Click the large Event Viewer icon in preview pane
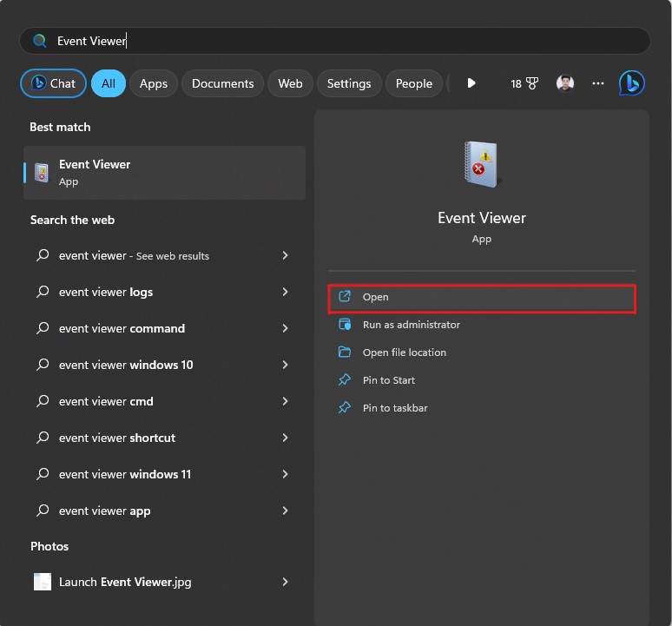The height and width of the screenshot is (626, 672). 481,164
